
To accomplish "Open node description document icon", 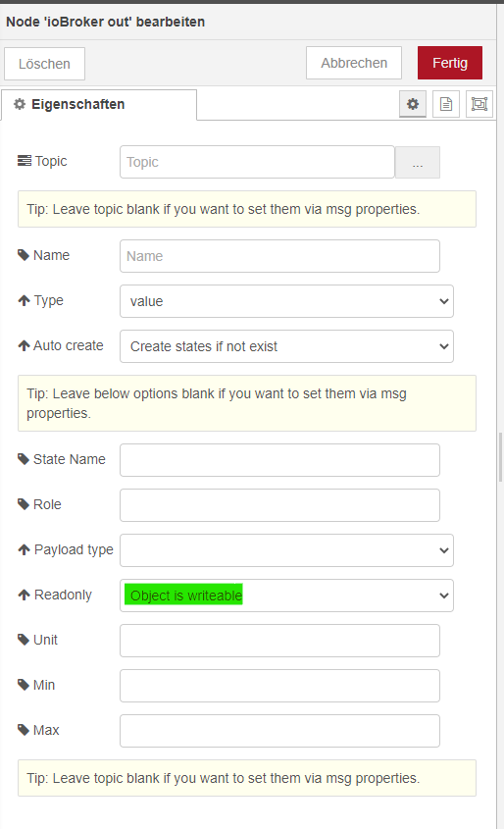I will [446, 104].
